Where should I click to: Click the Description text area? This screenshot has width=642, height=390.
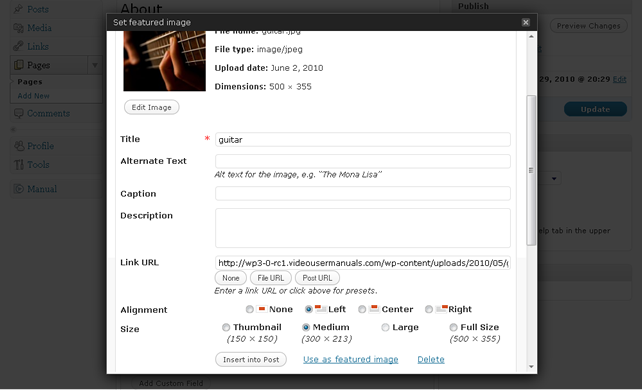tap(363, 228)
